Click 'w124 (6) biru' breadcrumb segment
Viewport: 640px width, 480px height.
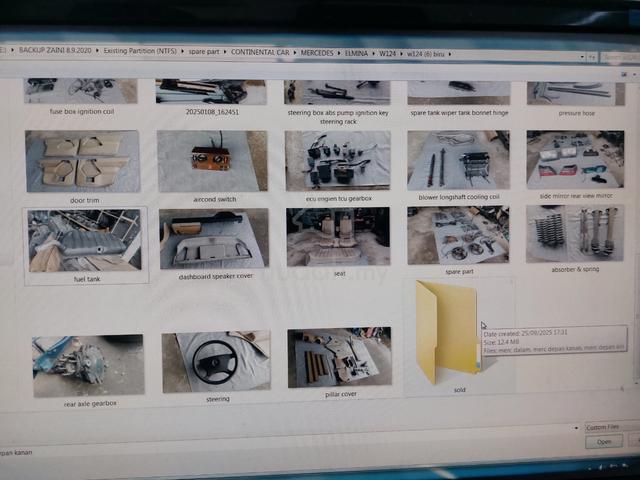click(425, 54)
